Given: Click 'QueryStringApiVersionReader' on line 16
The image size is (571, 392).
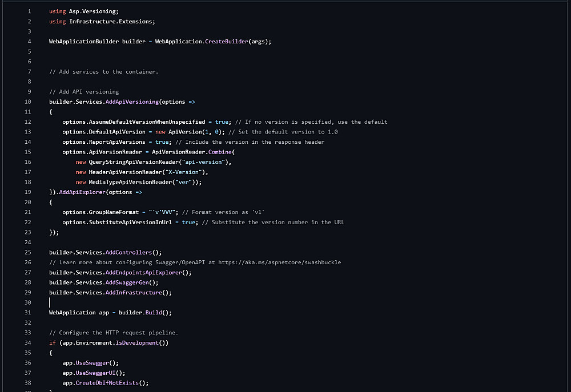Looking at the screenshot, I should [x=134, y=162].
